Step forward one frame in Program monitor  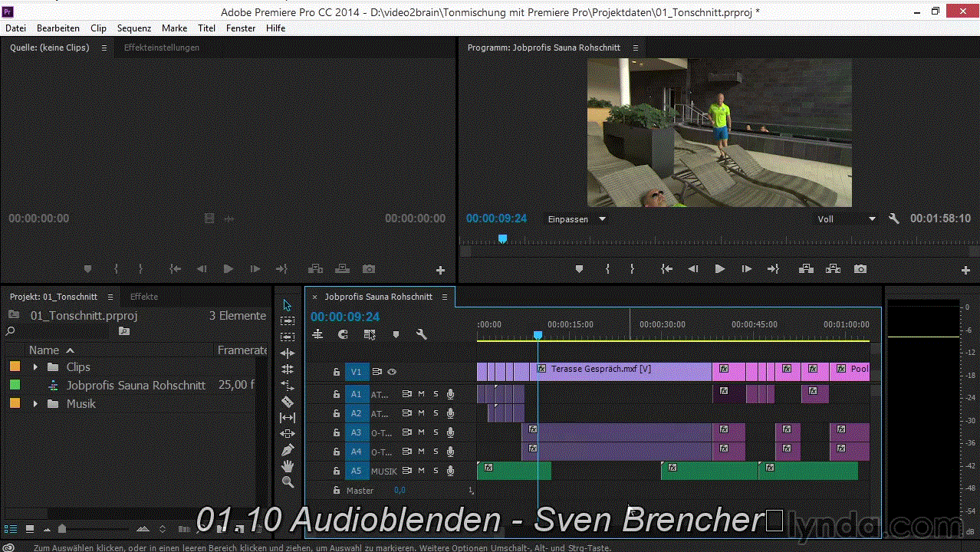click(746, 269)
